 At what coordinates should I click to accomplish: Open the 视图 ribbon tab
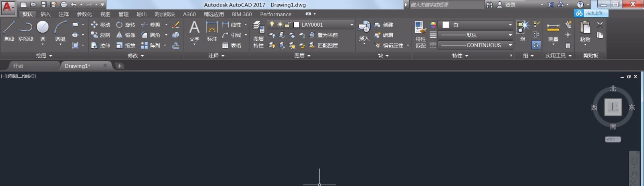[105, 14]
